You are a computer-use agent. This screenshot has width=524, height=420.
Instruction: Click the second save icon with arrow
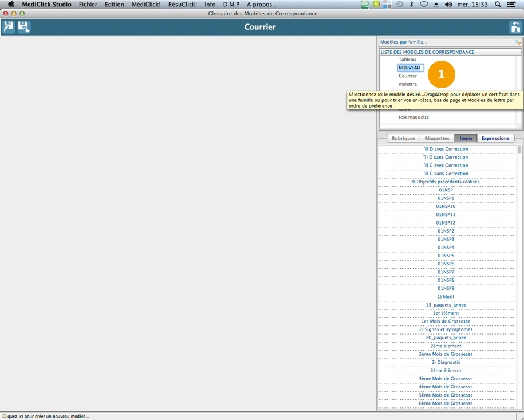point(23,27)
